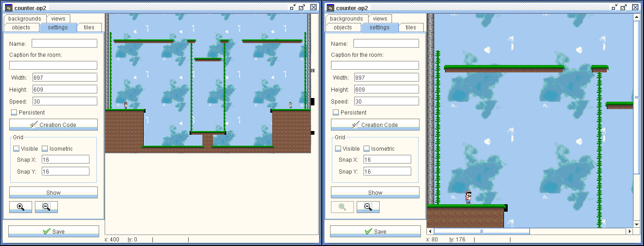The width and height of the screenshot is (644, 246).
Task: Click Width field in right window
Action: point(386,77)
